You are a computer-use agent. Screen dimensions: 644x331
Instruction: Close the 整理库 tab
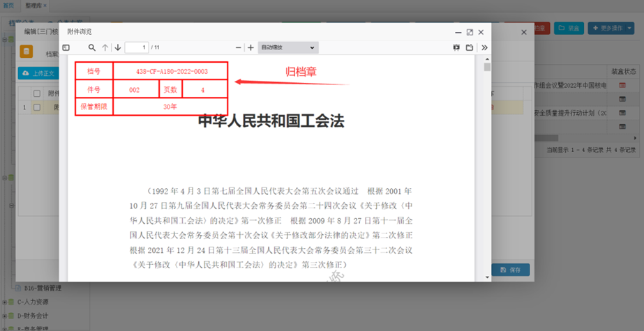click(45, 6)
